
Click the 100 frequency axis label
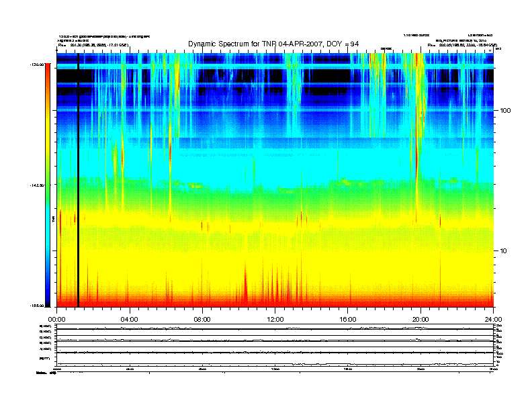[505, 111]
